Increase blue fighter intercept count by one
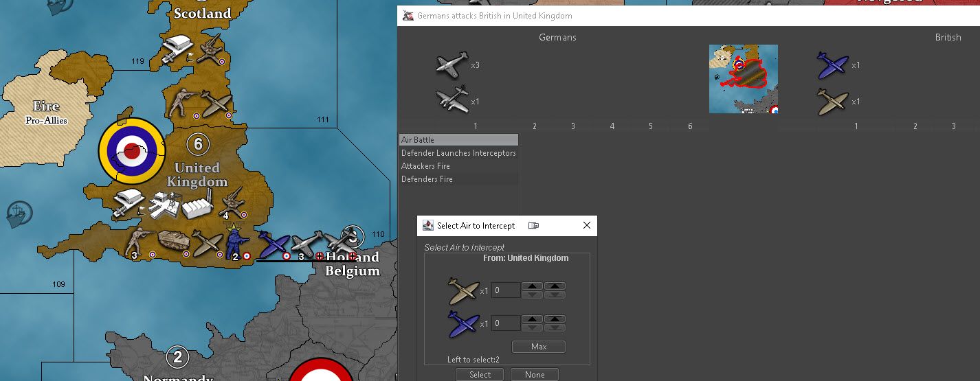The image size is (980, 381). click(532, 319)
